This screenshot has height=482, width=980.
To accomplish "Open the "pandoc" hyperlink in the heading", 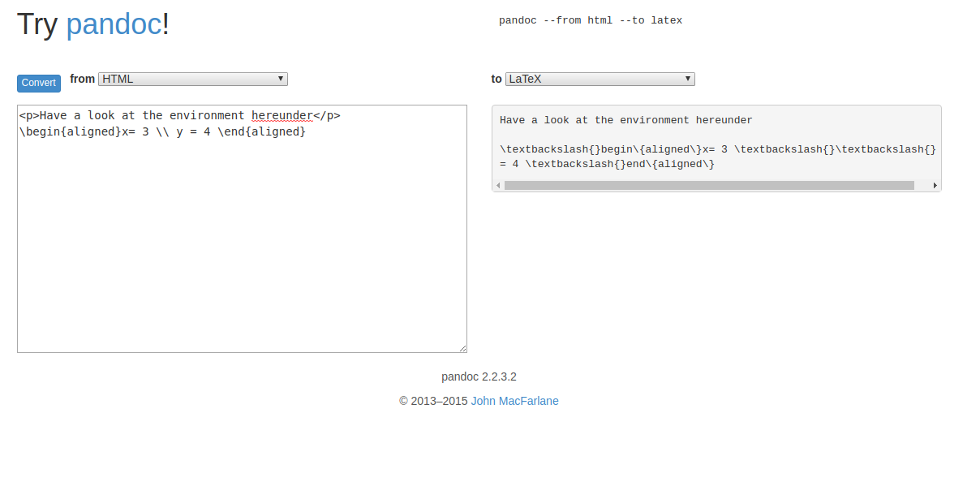I will tap(114, 24).
